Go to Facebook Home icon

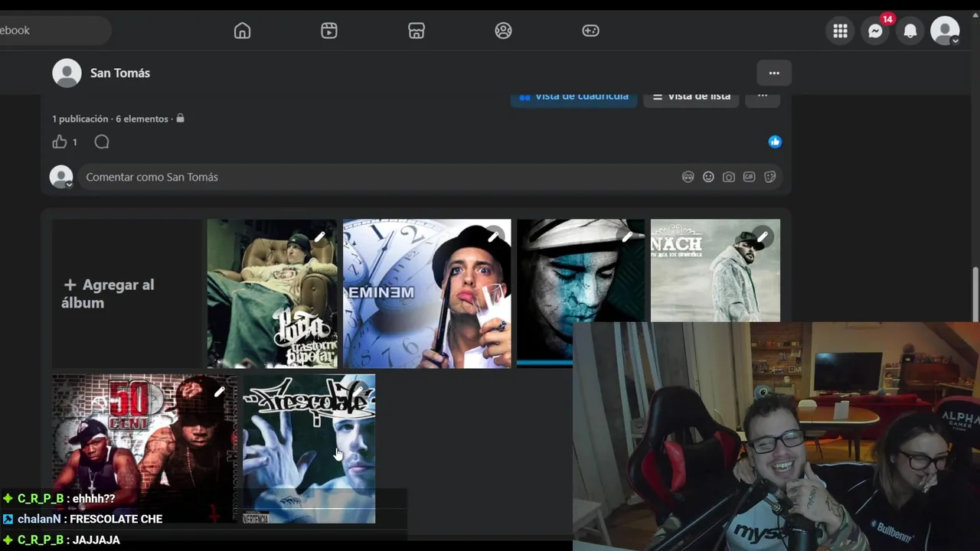tap(242, 31)
